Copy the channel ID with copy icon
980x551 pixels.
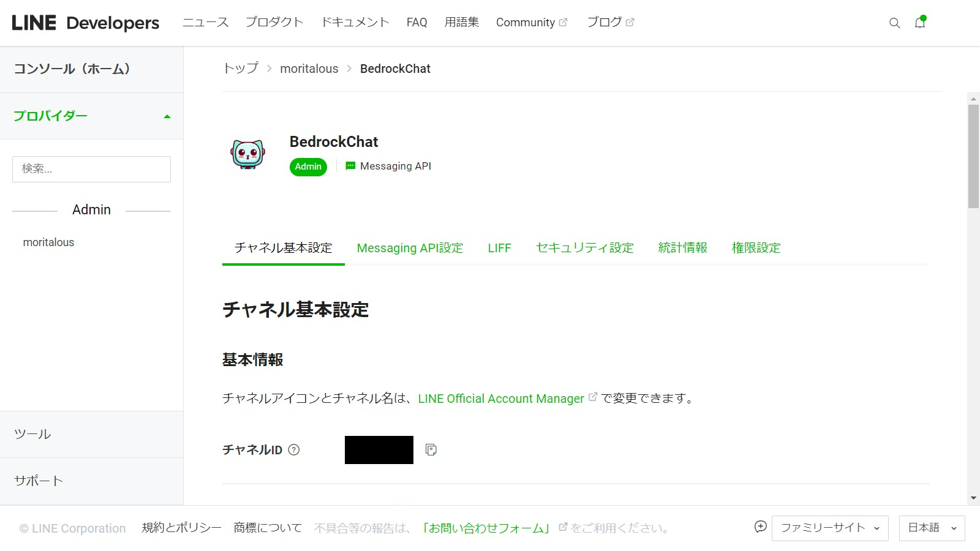[431, 450]
